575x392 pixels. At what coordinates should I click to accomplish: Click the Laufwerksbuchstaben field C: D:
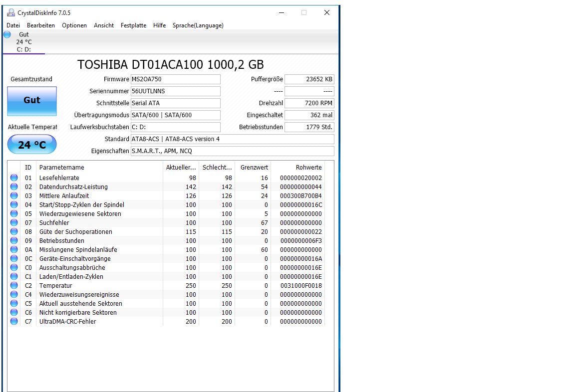pos(176,127)
